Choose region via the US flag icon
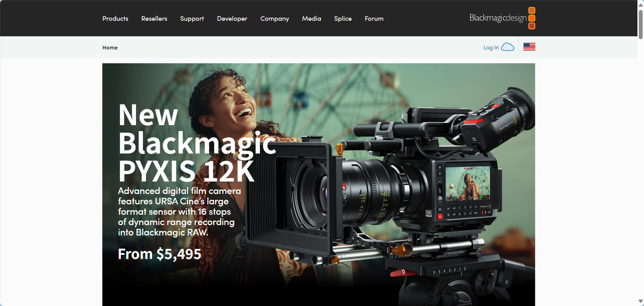This screenshot has width=644, height=306. [x=529, y=47]
